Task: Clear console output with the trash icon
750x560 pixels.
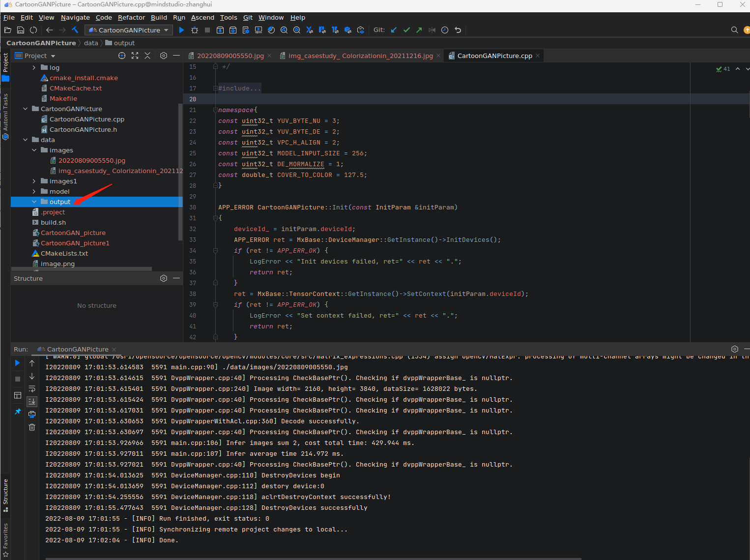Action: pos(32,427)
